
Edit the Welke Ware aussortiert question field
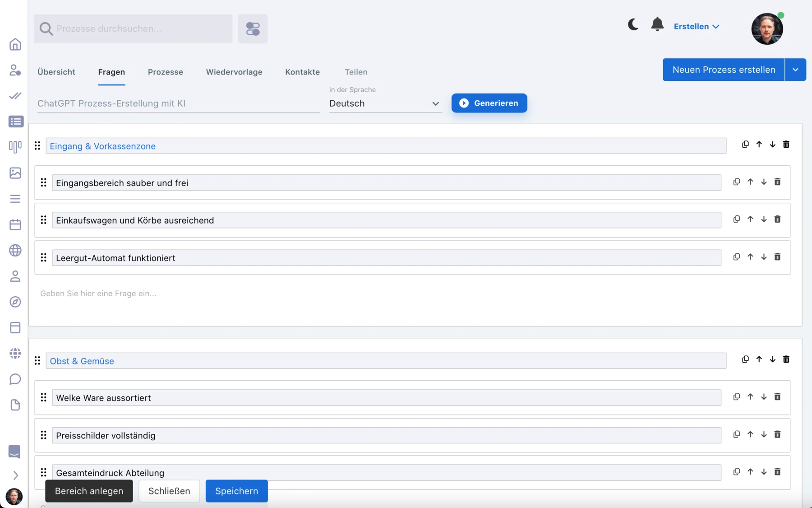(x=386, y=397)
